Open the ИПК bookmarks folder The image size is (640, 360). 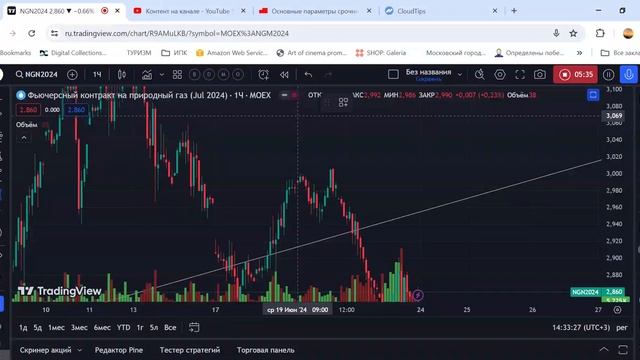coord(174,53)
